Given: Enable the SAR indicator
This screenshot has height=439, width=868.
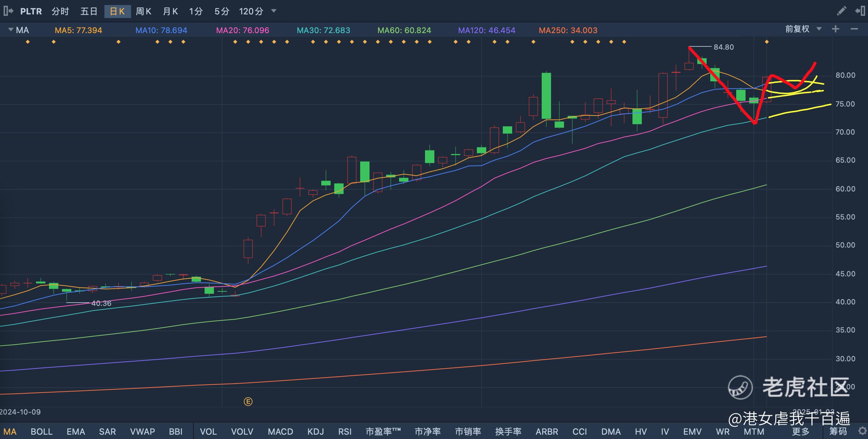Looking at the screenshot, I should 107,431.
